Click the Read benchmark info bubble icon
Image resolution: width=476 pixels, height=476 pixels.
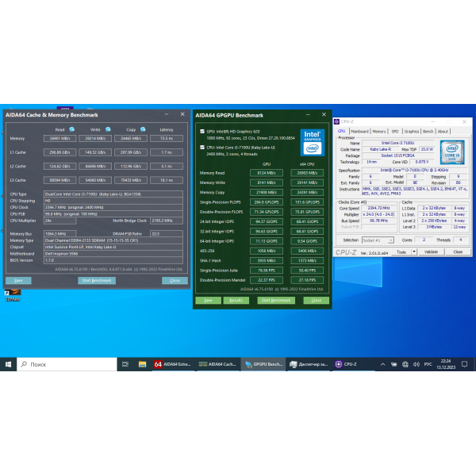point(72,129)
